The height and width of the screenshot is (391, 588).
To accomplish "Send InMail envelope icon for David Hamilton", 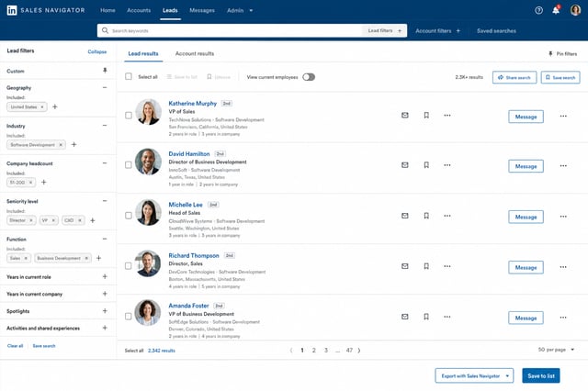I will click(x=405, y=165).
